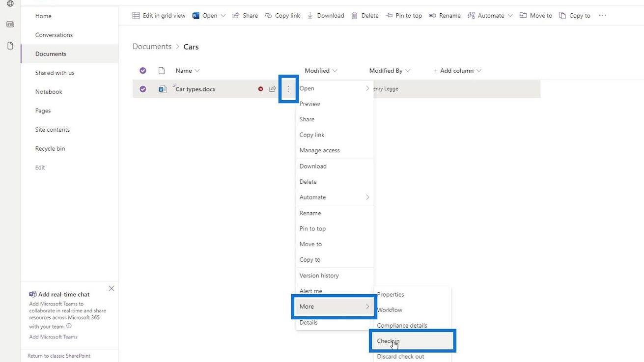The height and width of the screenshot is (362, 644).
Task: Open the file with Word toolbar button
Action: [204, 16]
